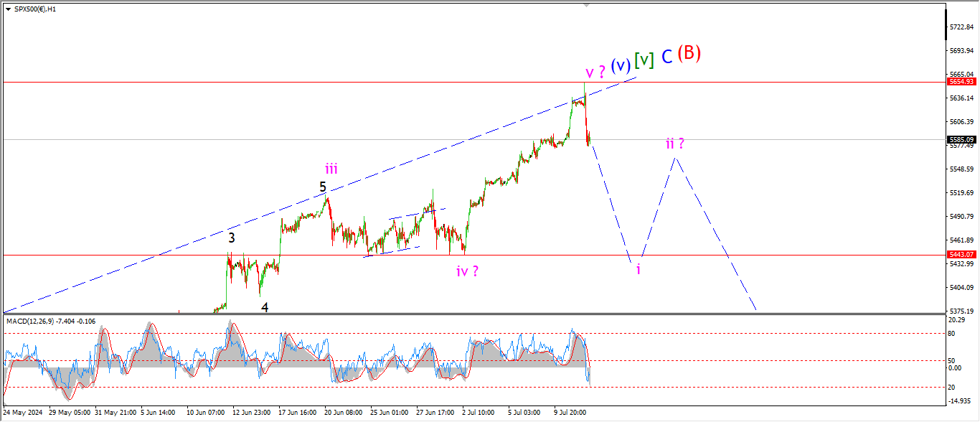
Task: Select the green [v] wave label
Action: [644, 60]
